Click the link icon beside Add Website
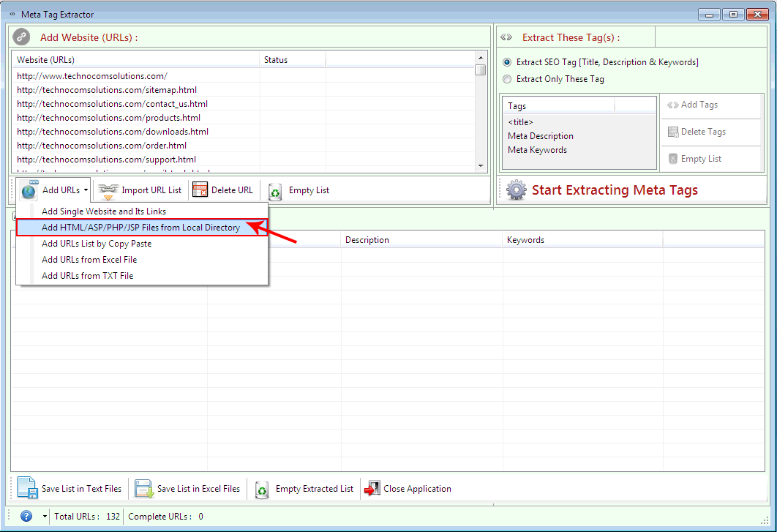The width and height of the screenshot is (777, 532). point(21,37)
